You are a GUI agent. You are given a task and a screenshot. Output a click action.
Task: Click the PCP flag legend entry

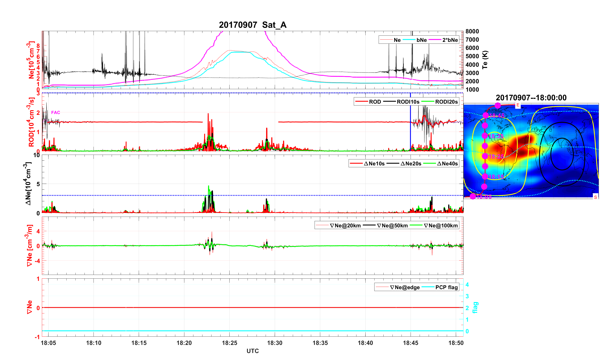click(446, 287)
